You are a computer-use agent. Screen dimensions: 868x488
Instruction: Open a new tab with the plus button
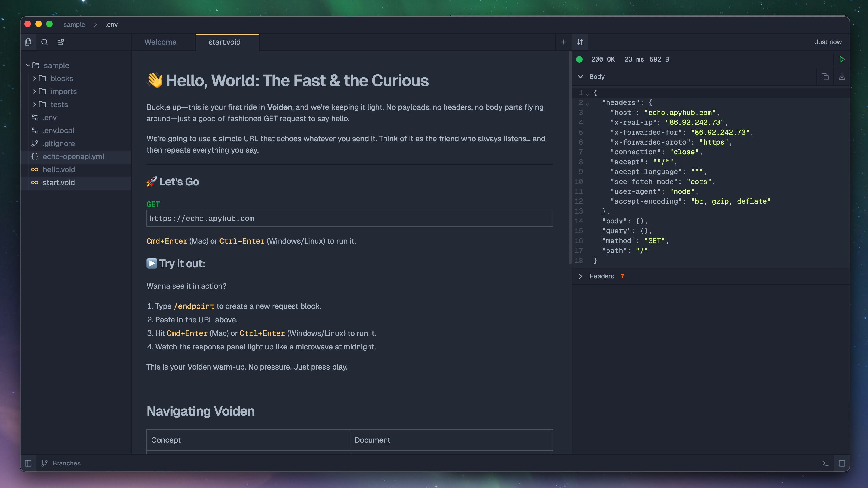point(563,42)
